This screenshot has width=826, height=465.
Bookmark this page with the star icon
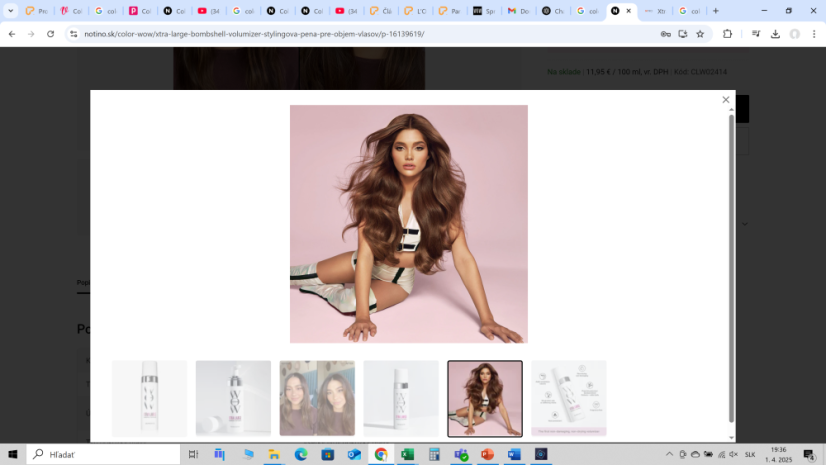click(x=700, y=34)
